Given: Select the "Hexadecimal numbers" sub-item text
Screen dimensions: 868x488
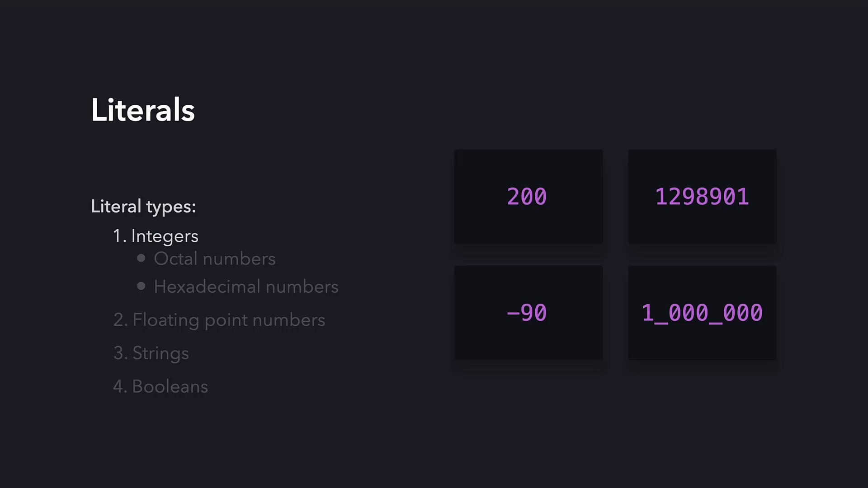Looking at the screenshot, I should (246, 287).
